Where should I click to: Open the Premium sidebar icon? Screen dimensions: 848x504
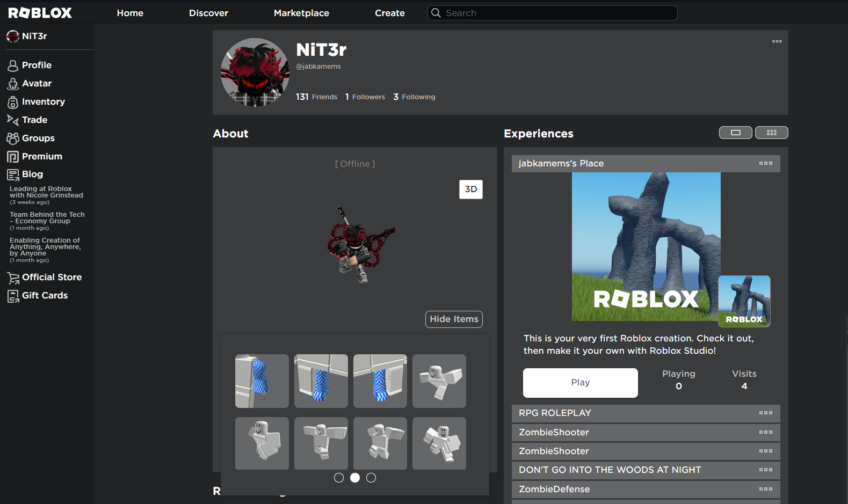[13, 157]
